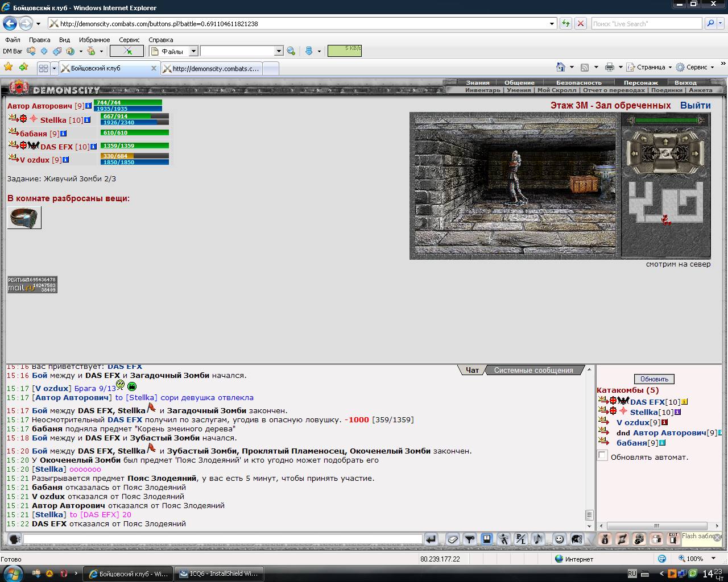This screenshot has height=582, width=728.
Task: Focus the chat message input field
Action: [x=223, y=539]
